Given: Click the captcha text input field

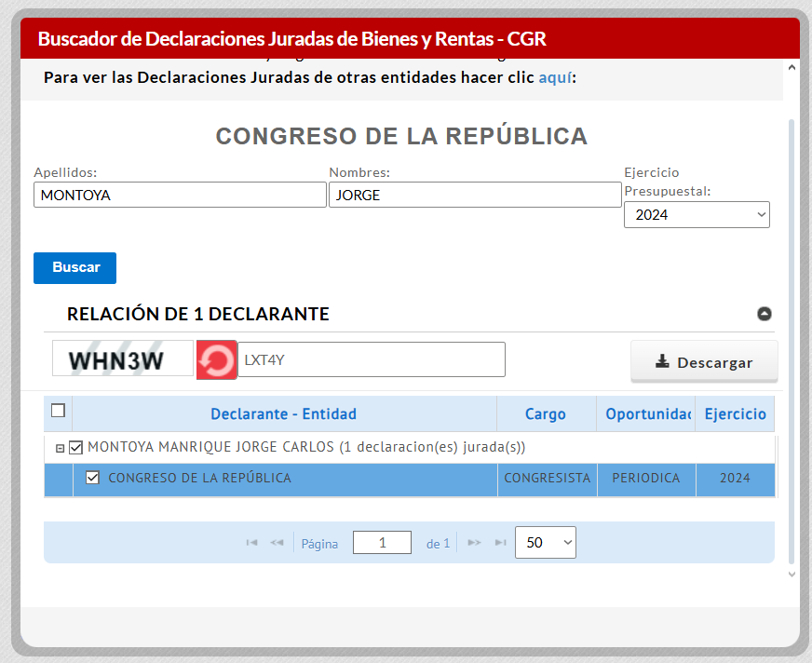Looking at the screenshot, I should (x=372, y=359).
